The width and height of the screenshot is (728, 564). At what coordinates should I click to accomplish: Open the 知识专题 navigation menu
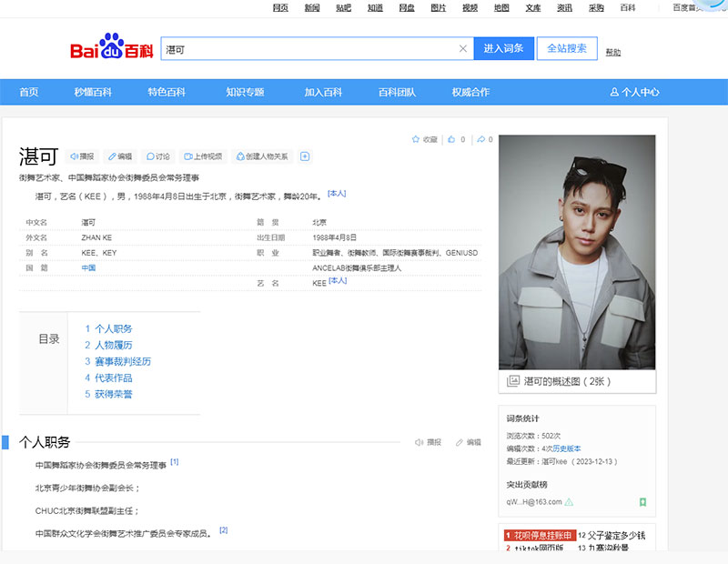[245, 92]
